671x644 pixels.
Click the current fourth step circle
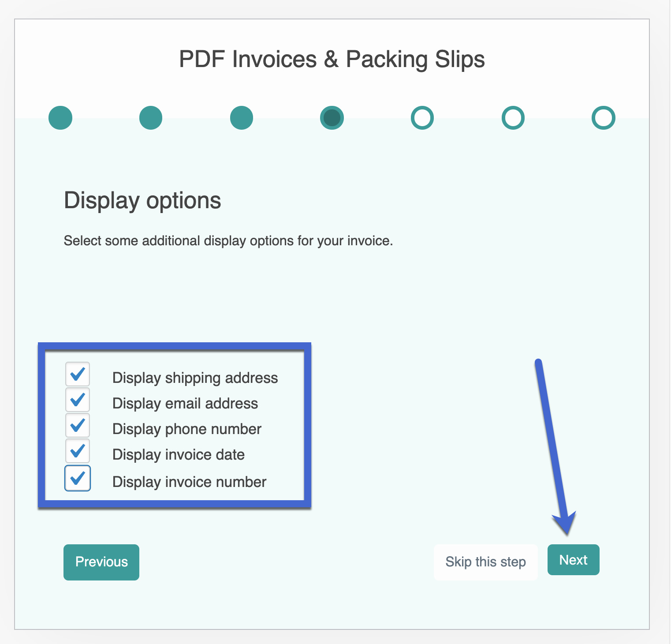(x=332, y=117)
